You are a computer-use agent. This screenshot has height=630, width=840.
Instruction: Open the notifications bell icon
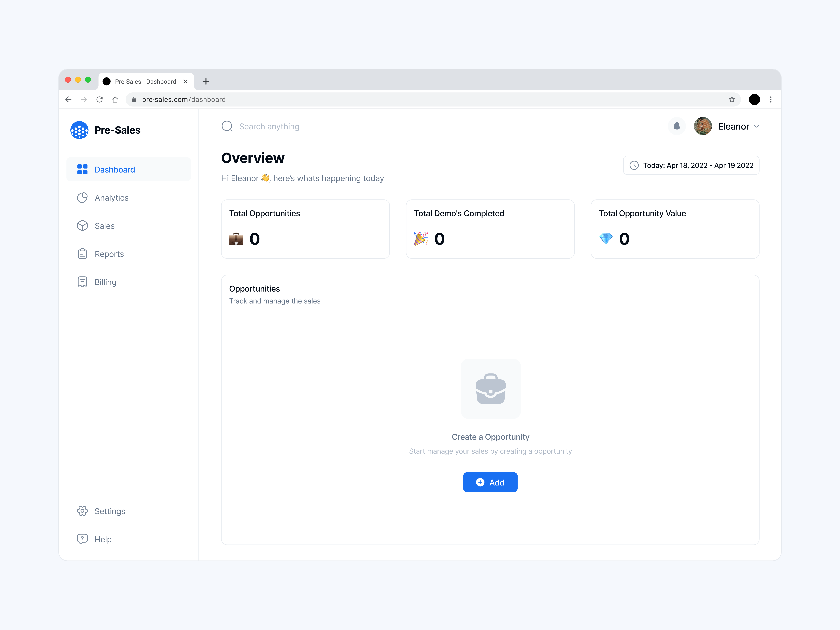(677, 126)
